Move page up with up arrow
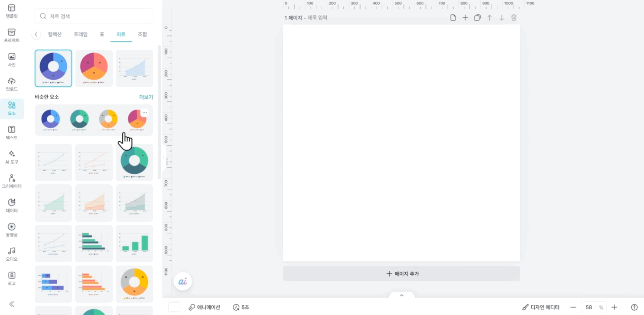The width and height of the screenshot is (644, 315). (489, 18)
